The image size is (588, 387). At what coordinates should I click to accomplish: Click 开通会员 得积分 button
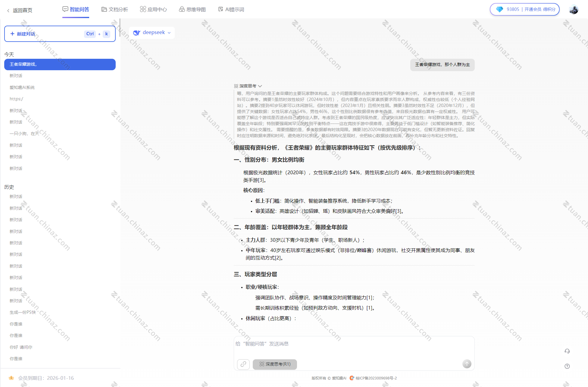coord(540,9)
